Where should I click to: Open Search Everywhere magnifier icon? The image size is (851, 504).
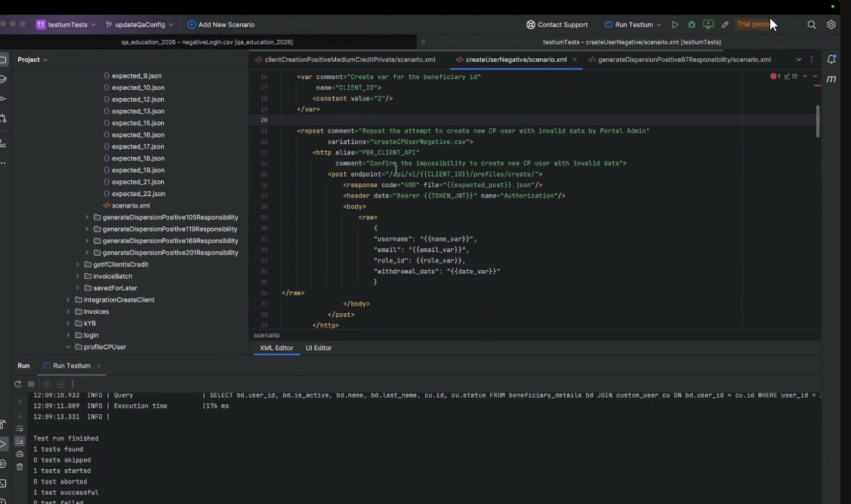pyautogui.click(x=812, y=24)
